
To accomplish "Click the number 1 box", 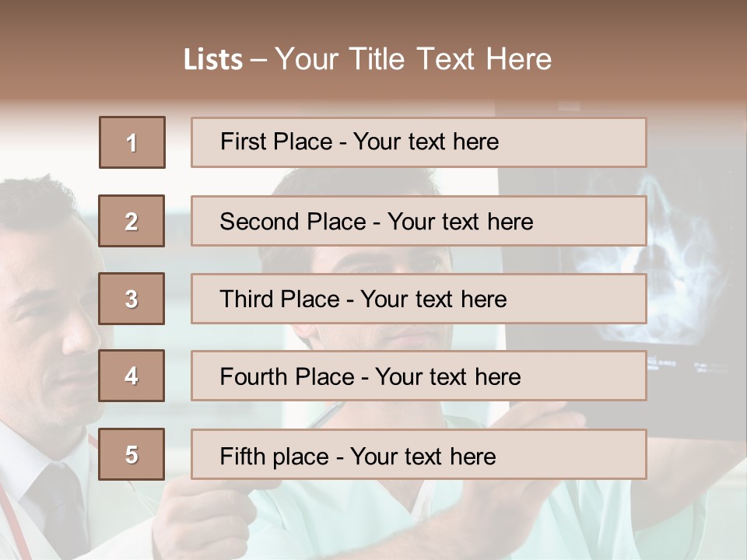I will pos(132,142).
